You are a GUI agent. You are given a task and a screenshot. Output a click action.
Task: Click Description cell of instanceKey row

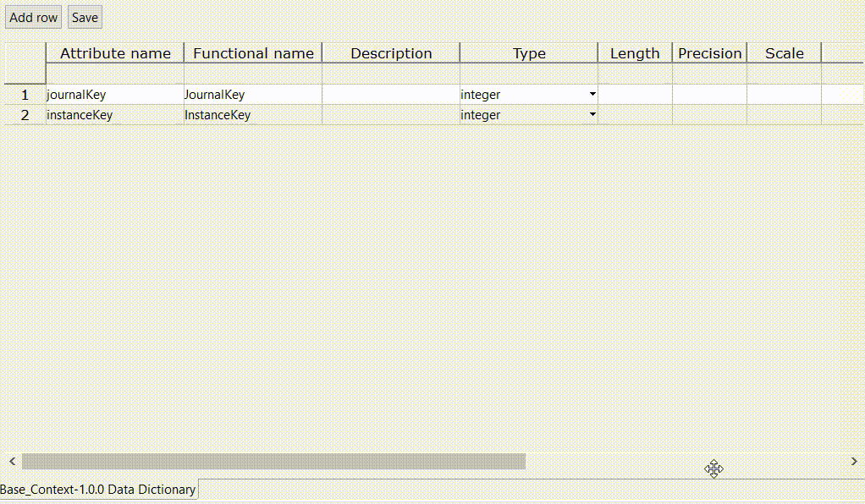click(x=391, y=115)
